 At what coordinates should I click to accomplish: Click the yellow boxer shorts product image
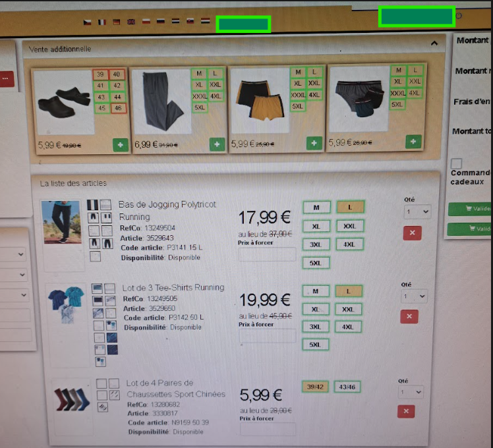260,101
